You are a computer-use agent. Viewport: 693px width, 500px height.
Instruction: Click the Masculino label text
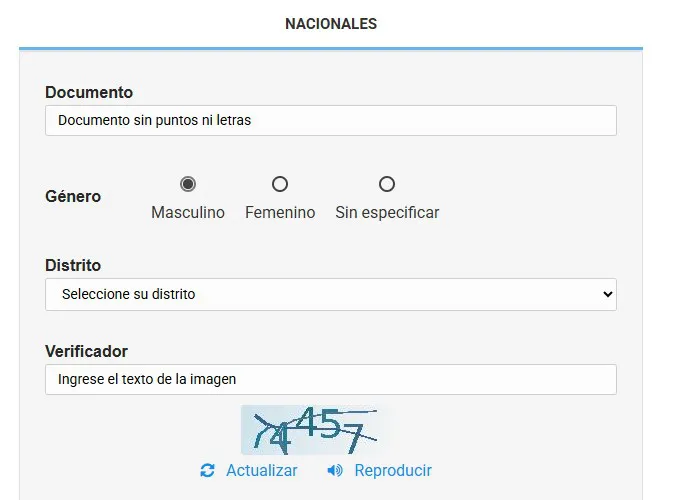coord(188,212)
